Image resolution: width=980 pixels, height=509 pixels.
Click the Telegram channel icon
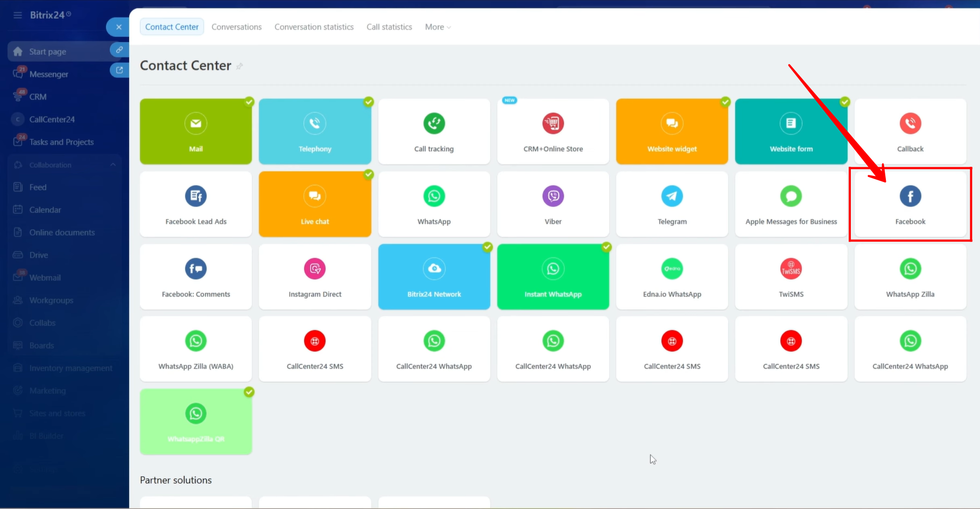(x=672, y=196)
